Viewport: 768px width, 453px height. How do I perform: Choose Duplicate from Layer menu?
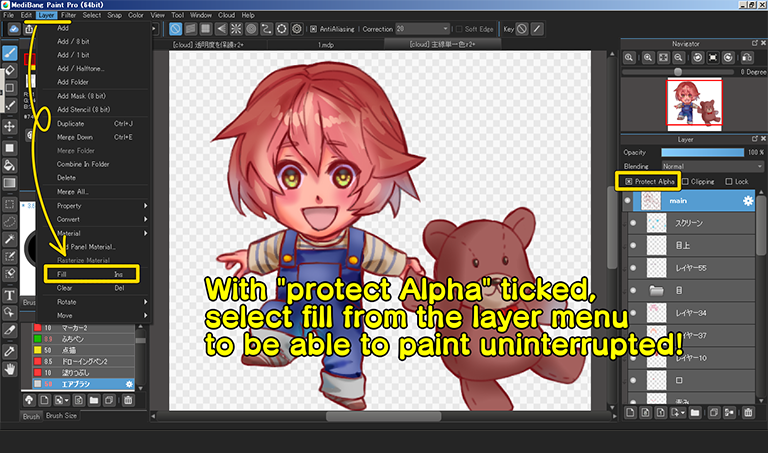(x=96, y=123)
